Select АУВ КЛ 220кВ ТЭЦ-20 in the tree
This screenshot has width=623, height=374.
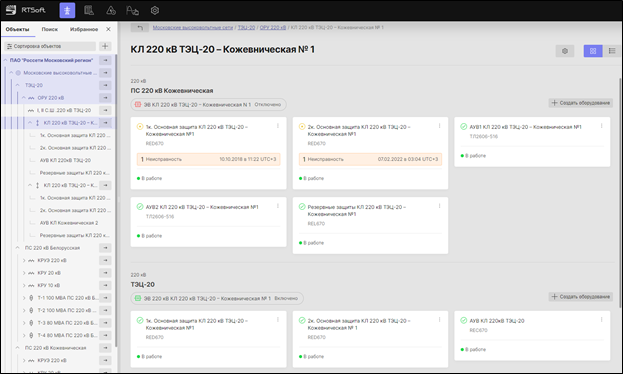click(65, 160)
